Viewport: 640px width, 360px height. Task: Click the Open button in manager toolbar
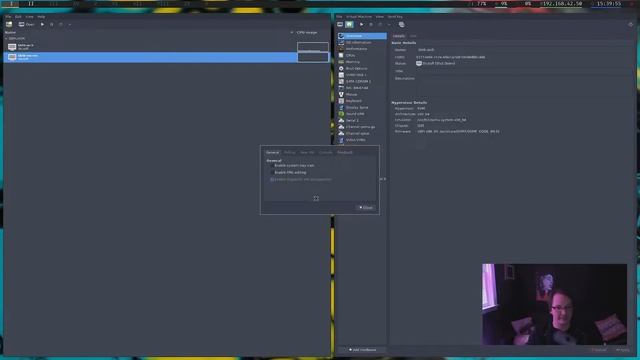[x=26, y=24]
